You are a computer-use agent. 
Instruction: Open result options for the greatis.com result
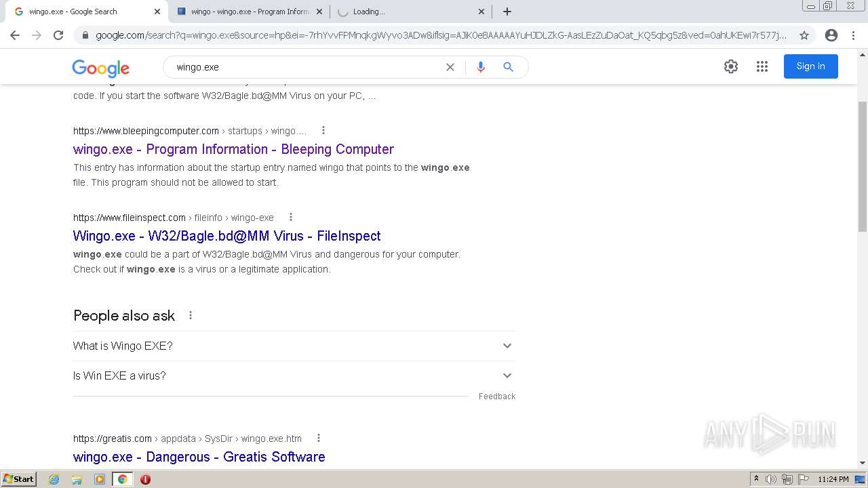coord(319,438)
